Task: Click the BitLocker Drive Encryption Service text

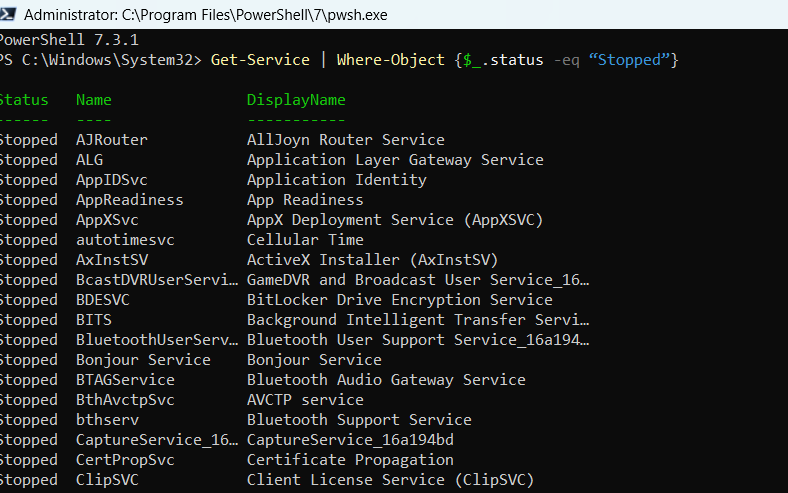Action: tap(399, 300)
